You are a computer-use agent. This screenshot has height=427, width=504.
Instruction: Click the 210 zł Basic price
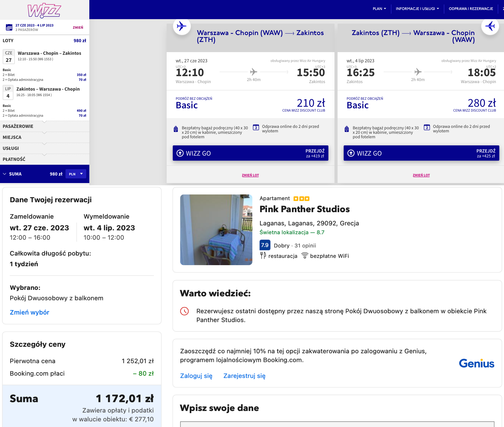tap(311, 103)
